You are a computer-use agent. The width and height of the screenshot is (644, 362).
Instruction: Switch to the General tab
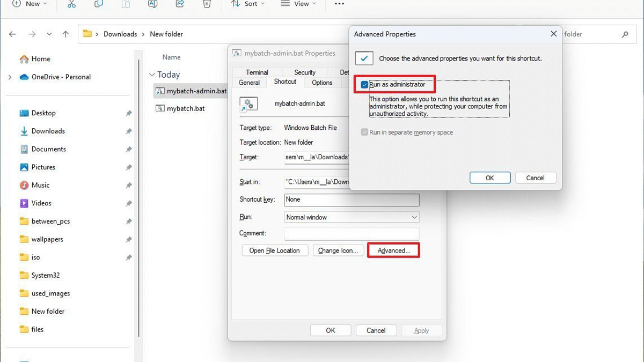pyautogui.click(x=249, y=83)
